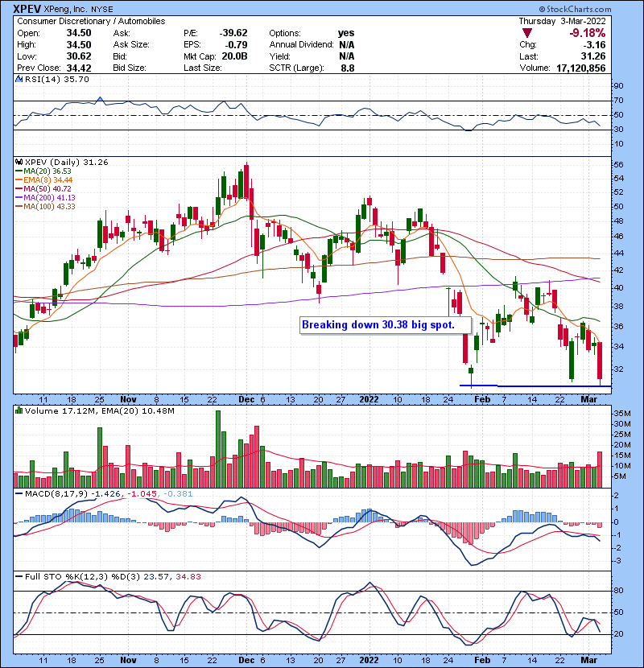Click the Last price value 31.26
The width and height of the screenshot is (644, 668).
coord(593,56)
